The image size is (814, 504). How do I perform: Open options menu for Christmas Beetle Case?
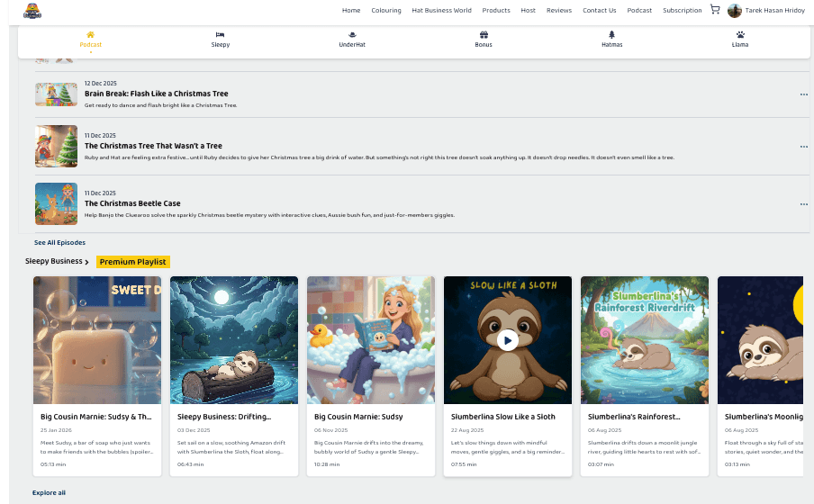click(803, 204)
